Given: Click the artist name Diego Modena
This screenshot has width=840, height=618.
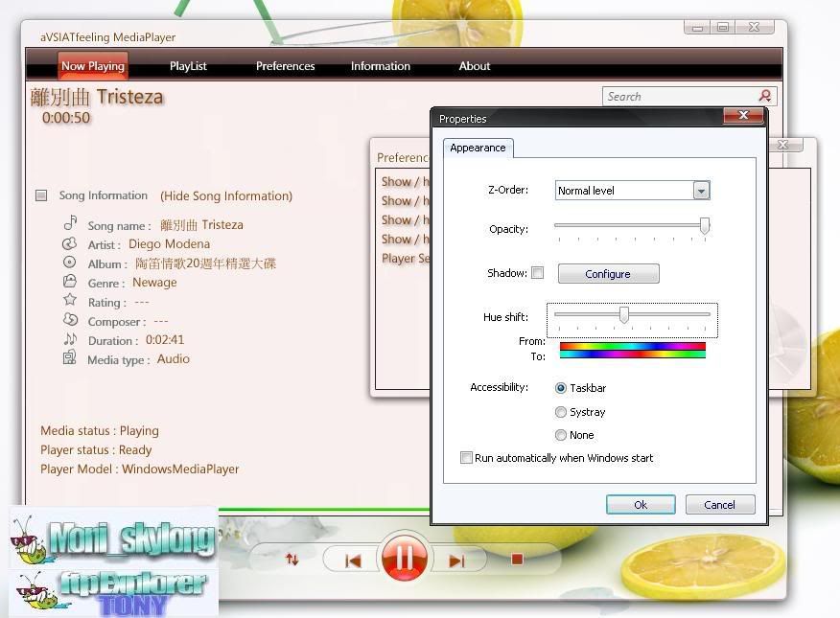Looking at the screenshot, I should click(170, 244).
